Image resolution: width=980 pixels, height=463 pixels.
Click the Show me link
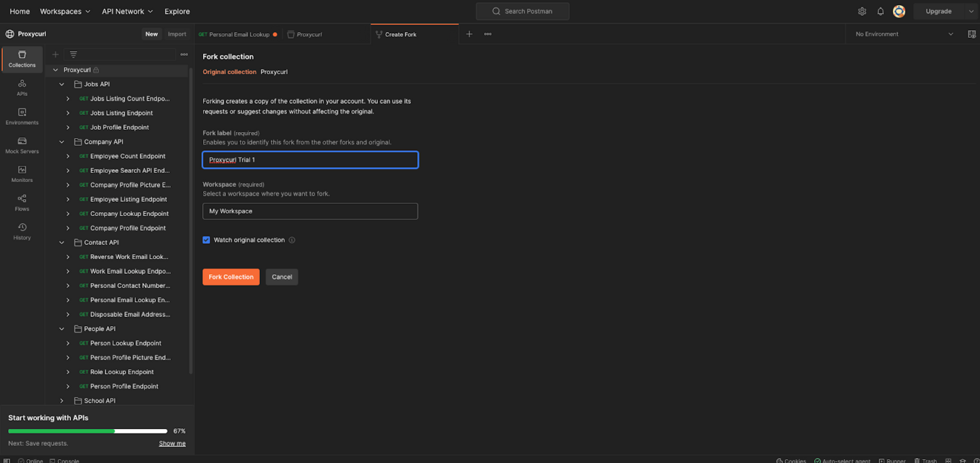click(172, 443)
